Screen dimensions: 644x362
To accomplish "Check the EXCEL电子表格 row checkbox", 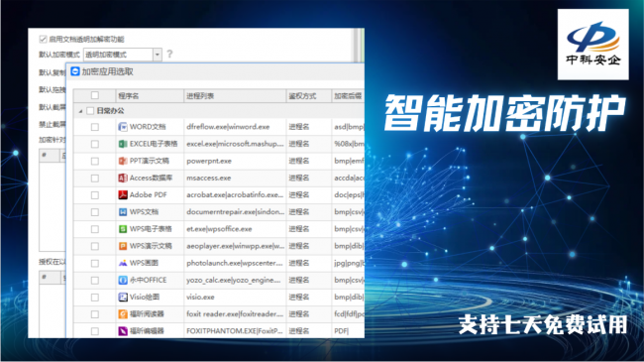I will [95, 144].
